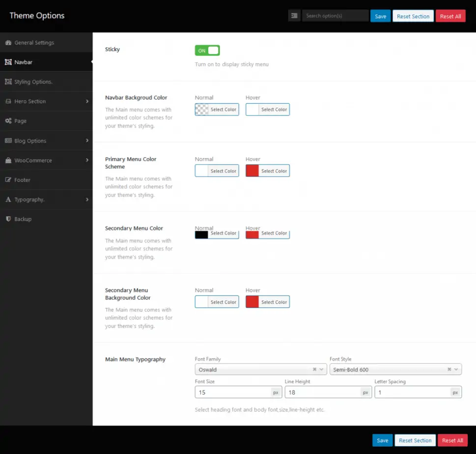Click the WooCommerce bag icon

8,160
